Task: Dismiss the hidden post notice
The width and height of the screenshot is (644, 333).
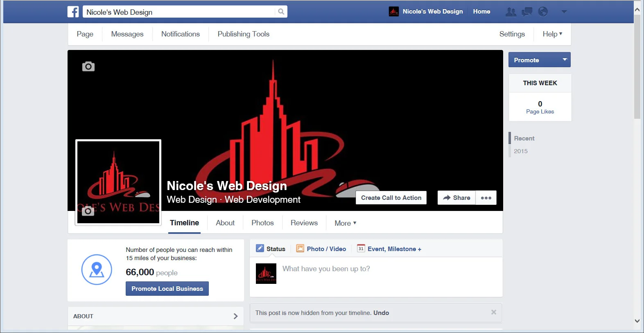Action: (494, 312)
